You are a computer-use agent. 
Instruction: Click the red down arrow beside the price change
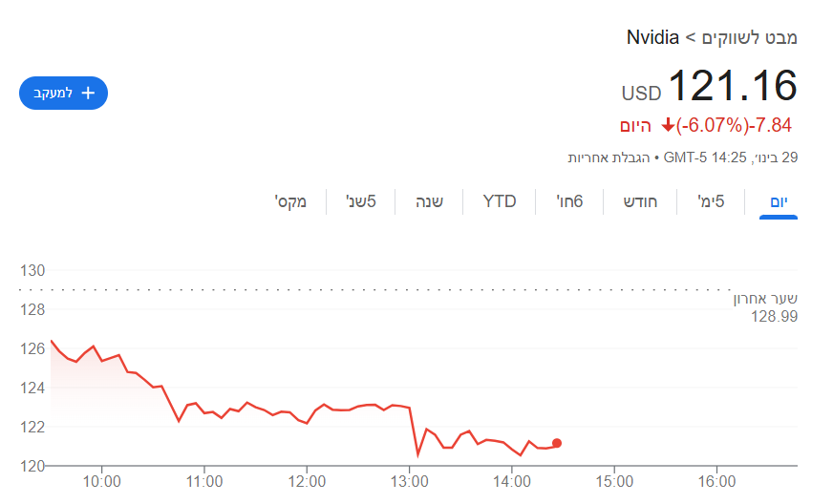(x=668, y=126)
